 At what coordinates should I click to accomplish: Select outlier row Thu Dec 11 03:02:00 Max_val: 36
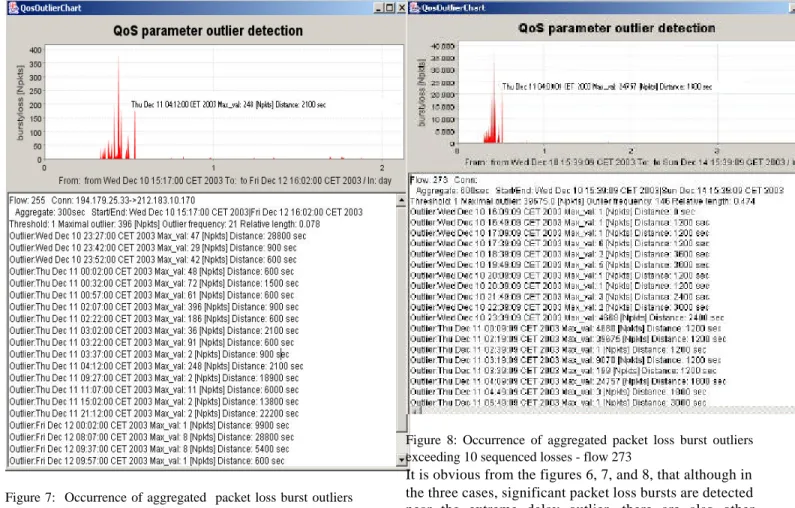[154, 331]
